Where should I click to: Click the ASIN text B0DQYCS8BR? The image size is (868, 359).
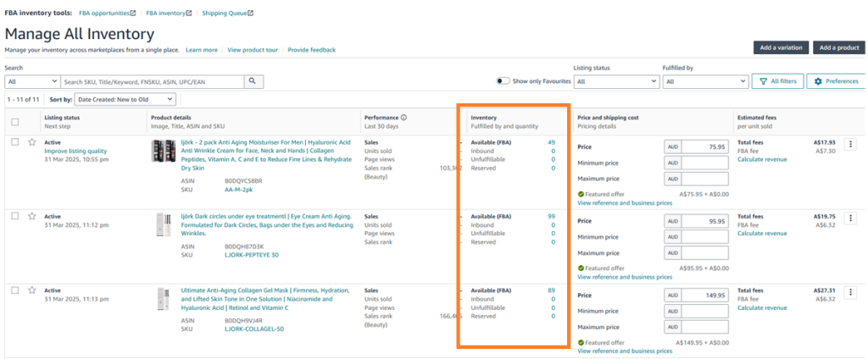click(x=243, y=181)
